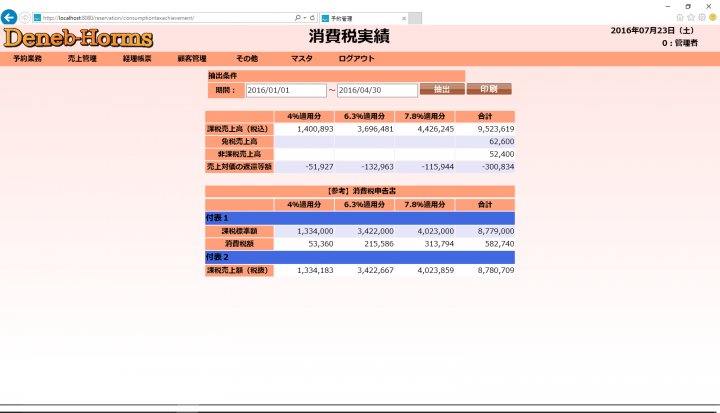The width and height of the screenshot is (720, 413).
Task: Click the value -300,834
Action: point(498,167)
